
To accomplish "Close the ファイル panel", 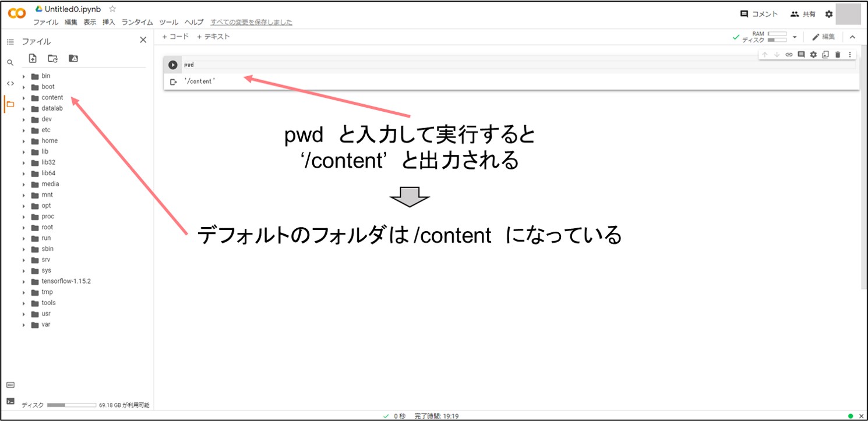I will coord(143,40).
